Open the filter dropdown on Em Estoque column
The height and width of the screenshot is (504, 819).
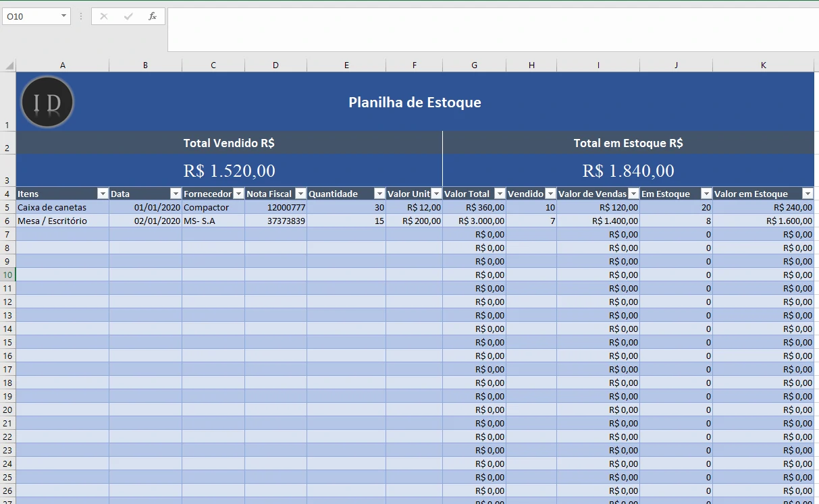pyautogui.click(x=706, y=194)
